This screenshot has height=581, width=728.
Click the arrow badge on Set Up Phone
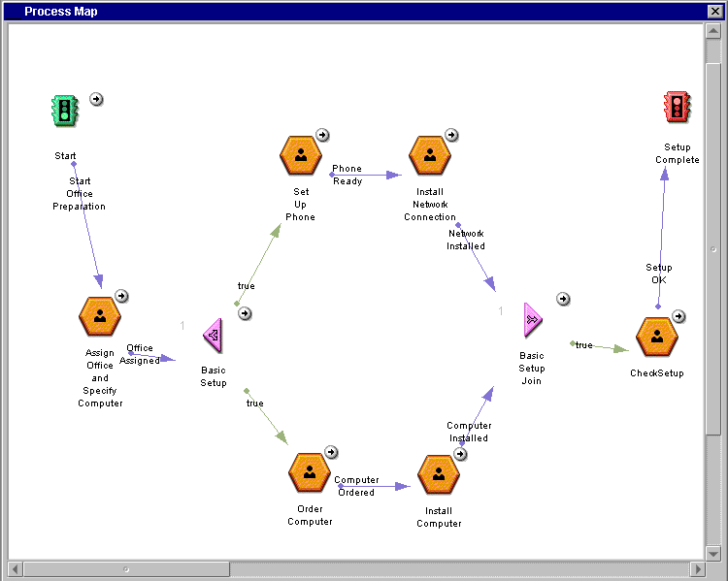click(322, 135)
